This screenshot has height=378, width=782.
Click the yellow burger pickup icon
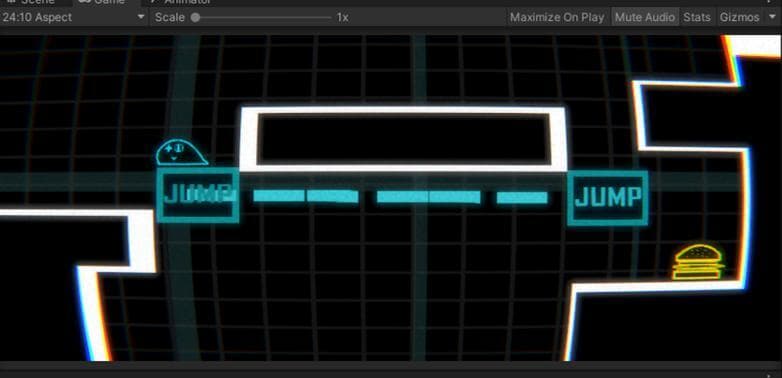698,262
